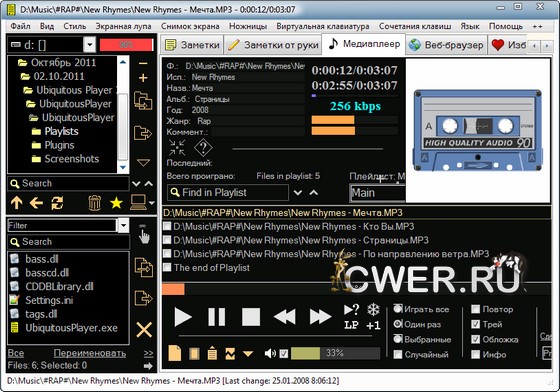The width and height of the screenshot is (560, 392).
Task: Click the minus icon beside the folder tree
Action: point(143,64)
